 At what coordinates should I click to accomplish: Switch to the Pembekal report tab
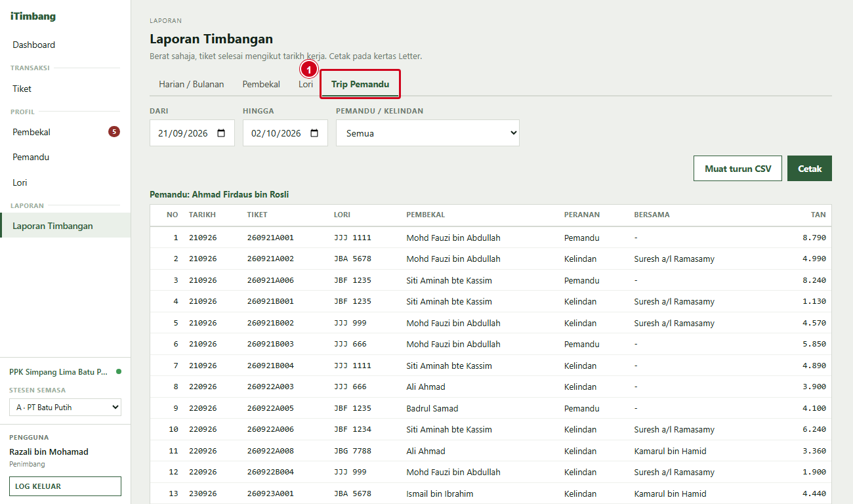[261, 84]
